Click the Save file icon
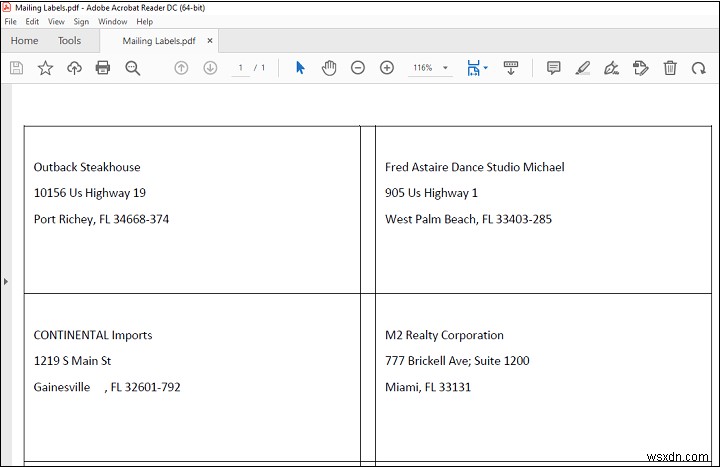Screen dimensions: 720x467 point(17,68)
